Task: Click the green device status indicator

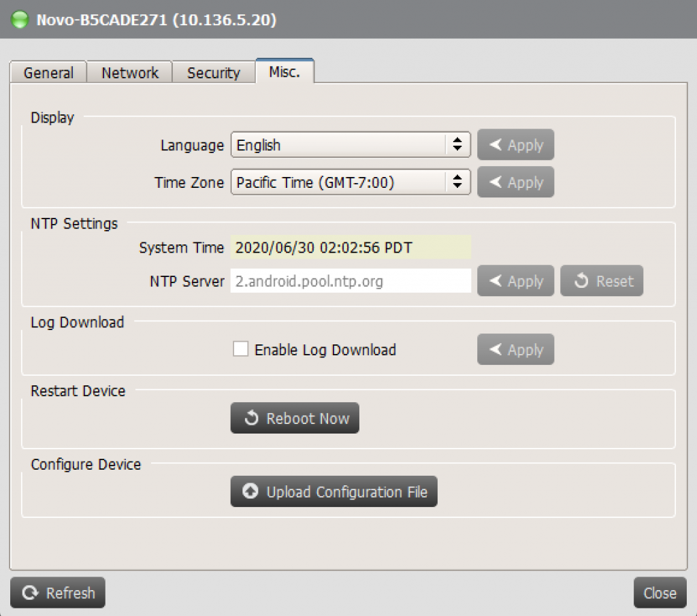Action: pyautogui.click(x=20, y=20)
